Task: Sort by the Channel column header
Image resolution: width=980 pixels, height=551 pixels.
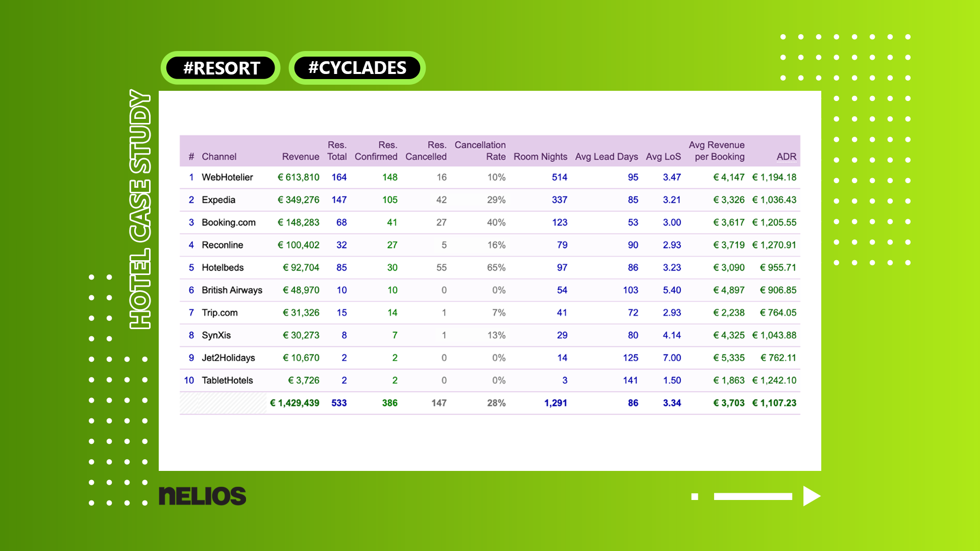Action: point(219,157)
